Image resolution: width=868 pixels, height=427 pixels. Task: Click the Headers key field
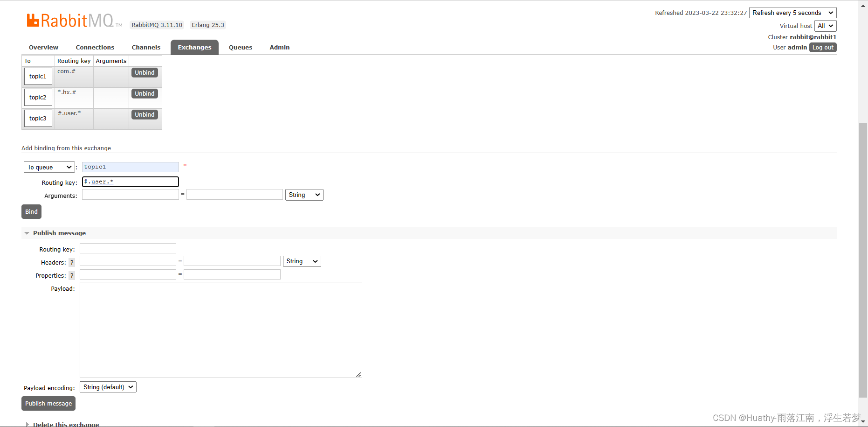pyautogui.click(x=128, y=261)
